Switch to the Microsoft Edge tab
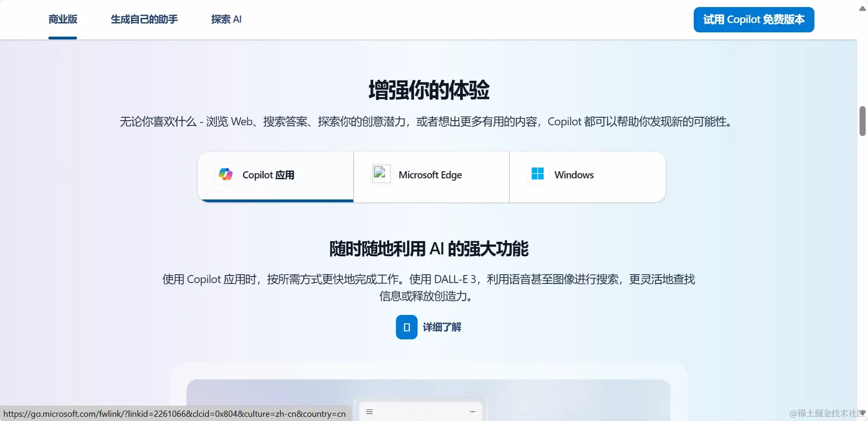This screenshot has height=421, width=868. [x=431, y=176]
